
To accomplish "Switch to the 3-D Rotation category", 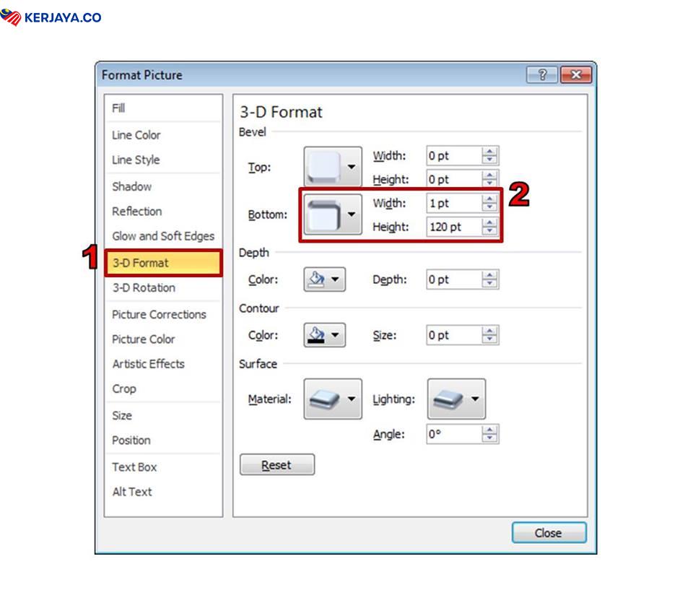I will (x=163, y=287).
